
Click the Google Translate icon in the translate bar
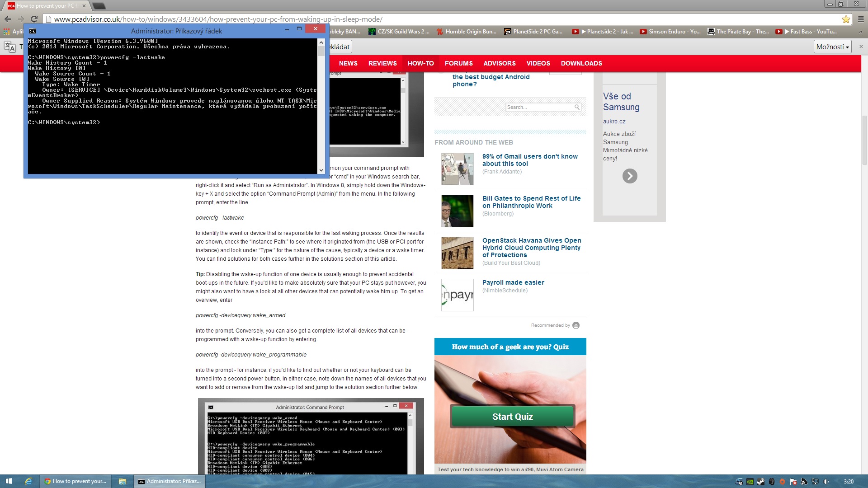click(9, 47)
